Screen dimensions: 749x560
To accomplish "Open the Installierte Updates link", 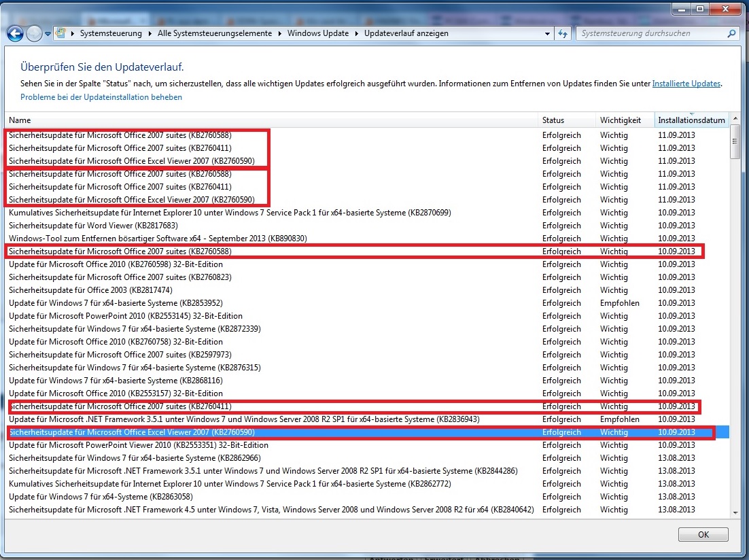I will (x=686, y=84).
